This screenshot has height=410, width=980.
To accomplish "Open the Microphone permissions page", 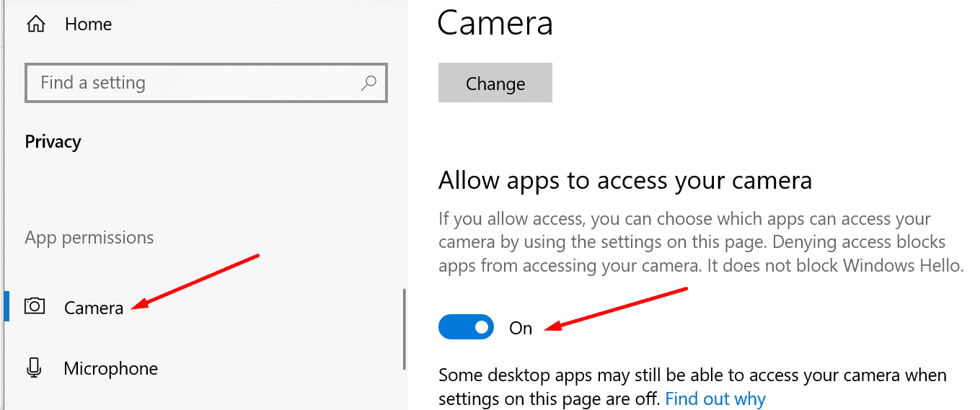I will pyautogui.click(x=110, y=368).
